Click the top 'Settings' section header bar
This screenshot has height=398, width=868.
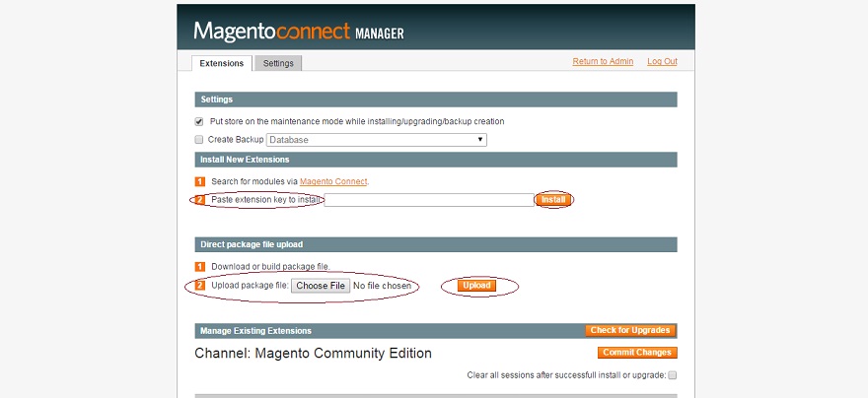(x=436, y=99)
